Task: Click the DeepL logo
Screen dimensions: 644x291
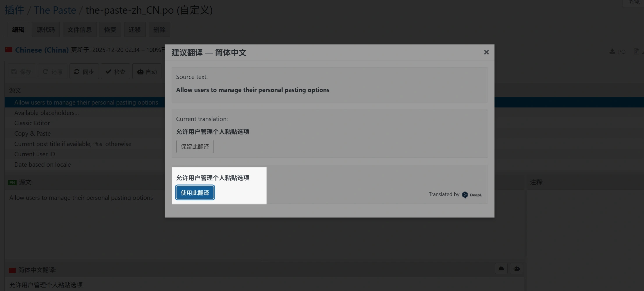Action: 472,195
